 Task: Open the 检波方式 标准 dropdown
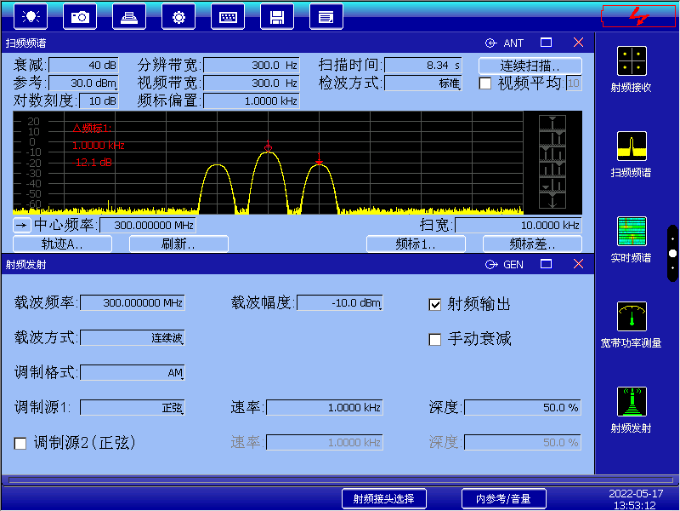click(423, 83)
